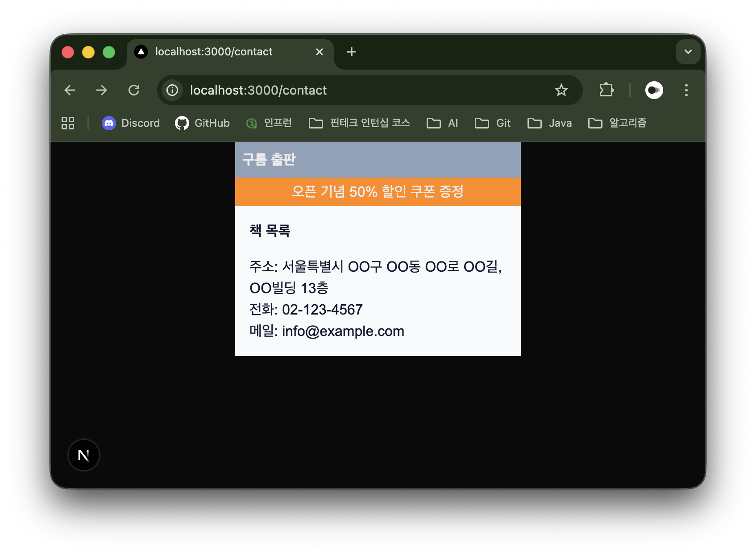Open a new tab with plus button
The height and width of the screenshot is (555, 756).
(x=352, y=52)
